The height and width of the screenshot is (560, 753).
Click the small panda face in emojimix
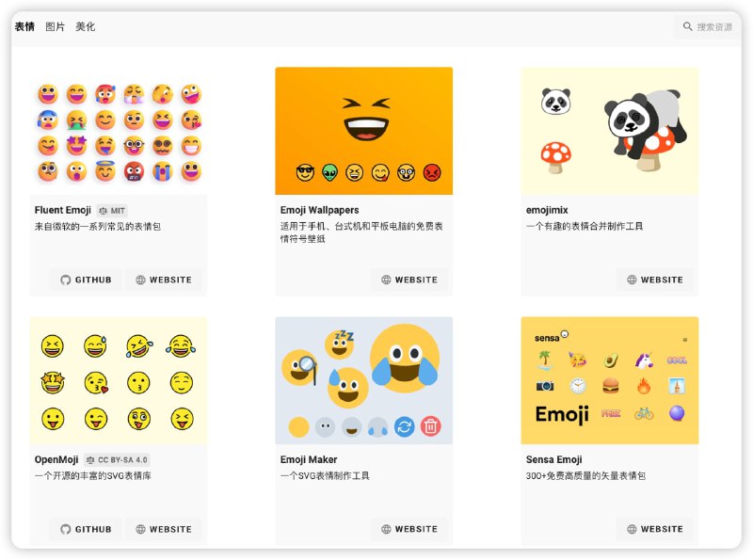pyautogui.click(x=555, y=102)
